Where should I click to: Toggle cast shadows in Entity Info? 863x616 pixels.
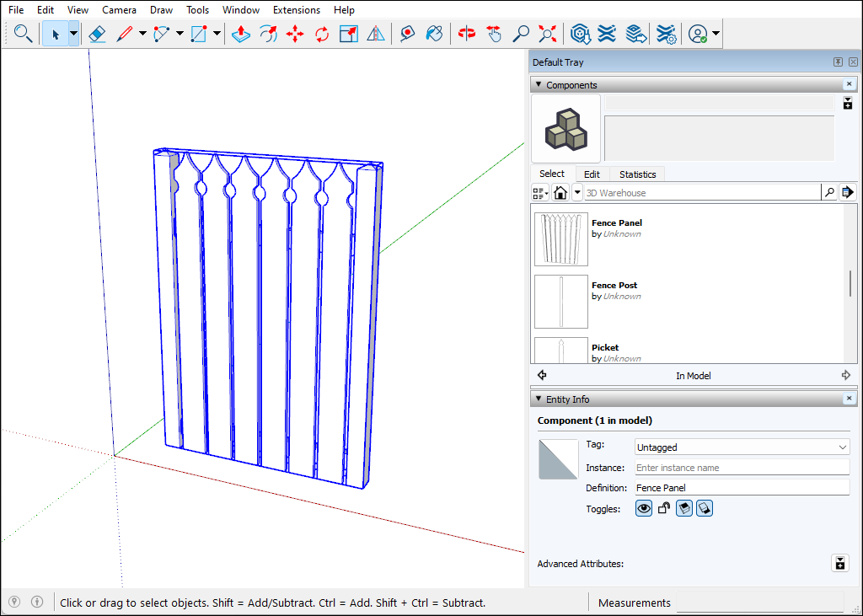[x=683, y=508]
